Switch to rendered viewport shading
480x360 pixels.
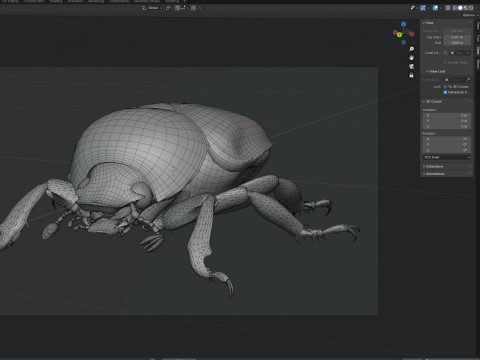pos(471,8)
